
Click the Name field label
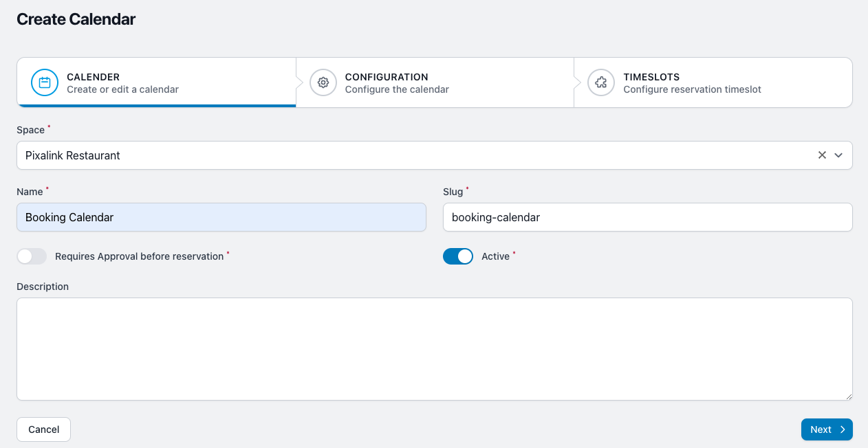click(x=30, y=192)
